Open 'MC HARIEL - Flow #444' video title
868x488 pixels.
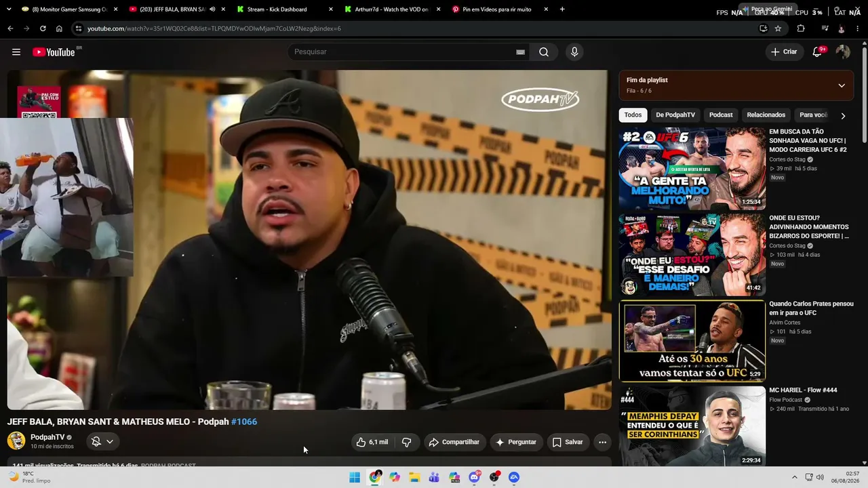803,390
